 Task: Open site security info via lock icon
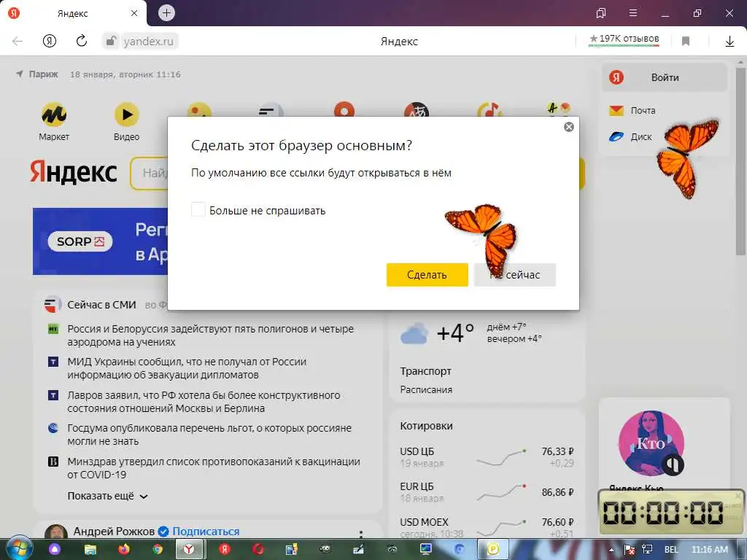(x=110, y=41)
